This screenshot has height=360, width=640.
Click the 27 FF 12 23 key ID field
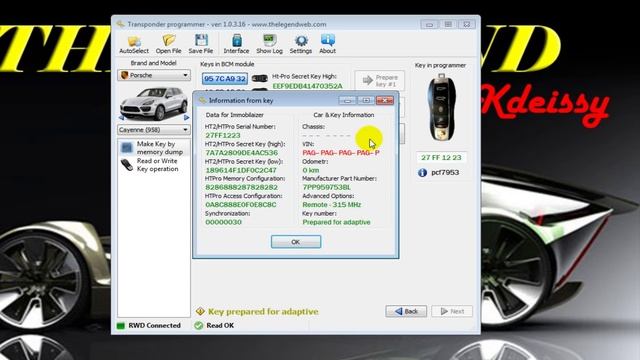click(441, 158)
